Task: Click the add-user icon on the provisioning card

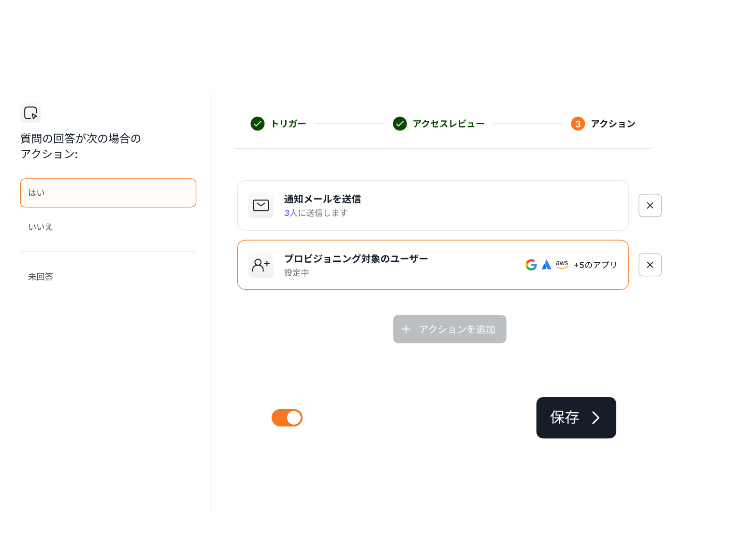Action: click(x=261, y=265)
